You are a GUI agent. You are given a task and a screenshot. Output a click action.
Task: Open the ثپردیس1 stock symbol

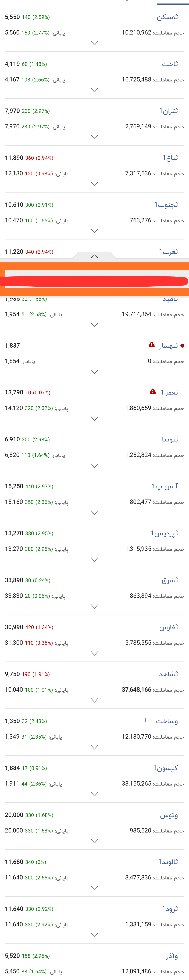coord(164,533)
